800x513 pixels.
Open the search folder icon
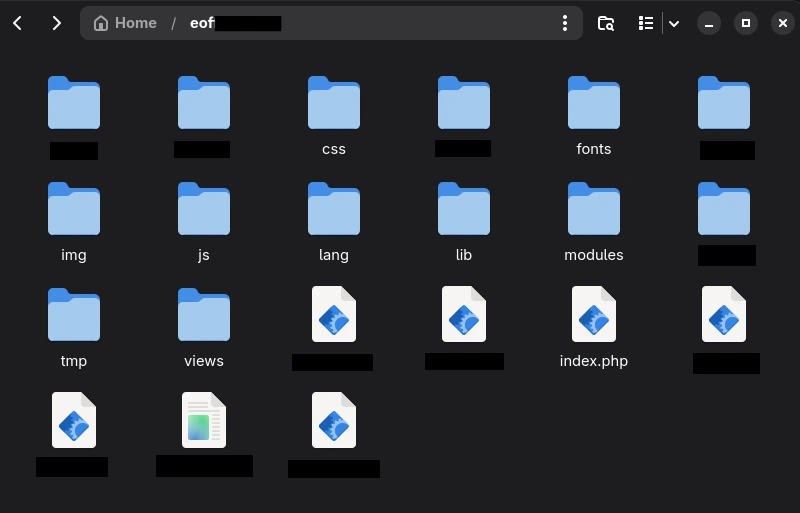(606, 23)
